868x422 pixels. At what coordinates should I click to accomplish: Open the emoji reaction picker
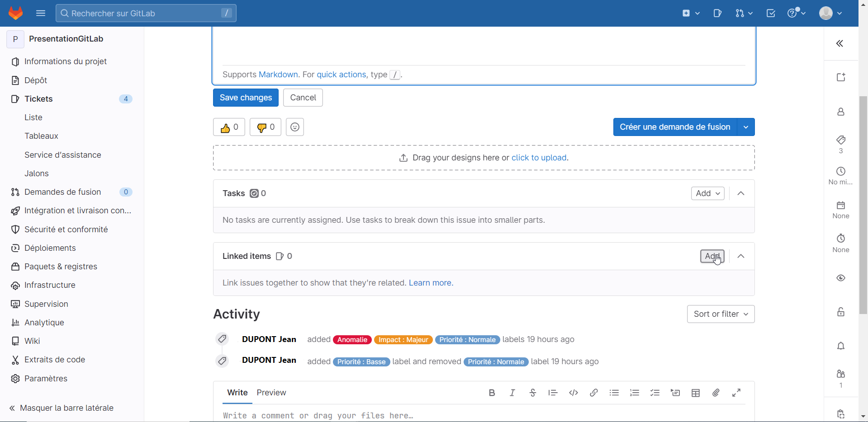click(x=295, y=127)
